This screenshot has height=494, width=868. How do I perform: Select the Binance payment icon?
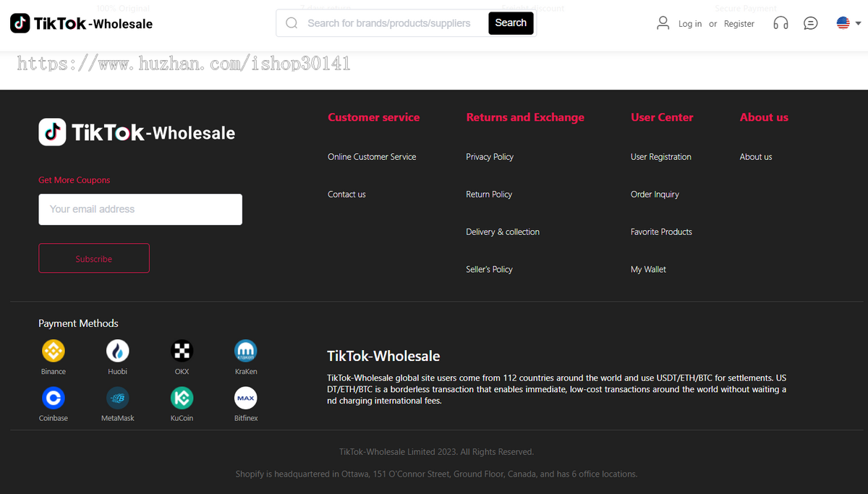coord(54,351)
